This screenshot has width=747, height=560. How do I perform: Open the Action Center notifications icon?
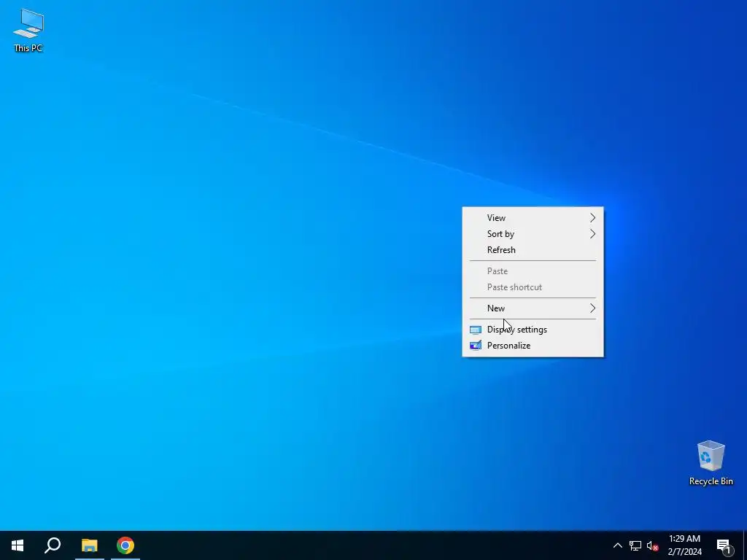click(x=724, y=545)
